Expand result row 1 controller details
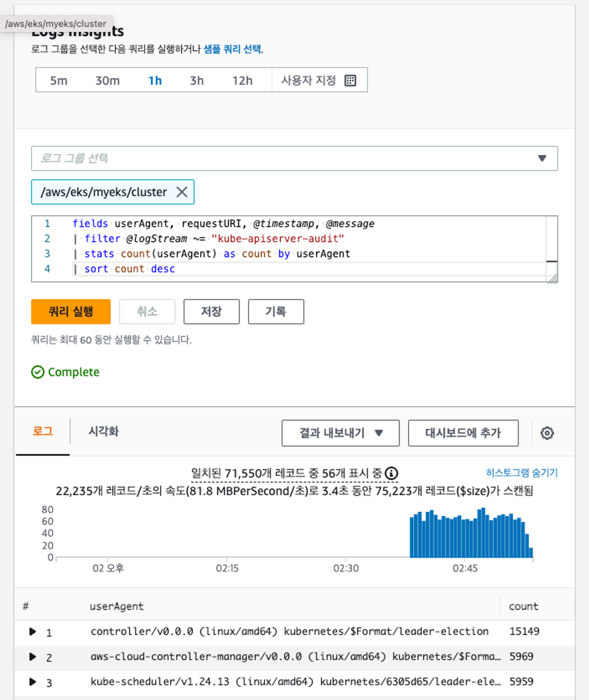This screenshot has height=700, width=589. coord(32,632)
